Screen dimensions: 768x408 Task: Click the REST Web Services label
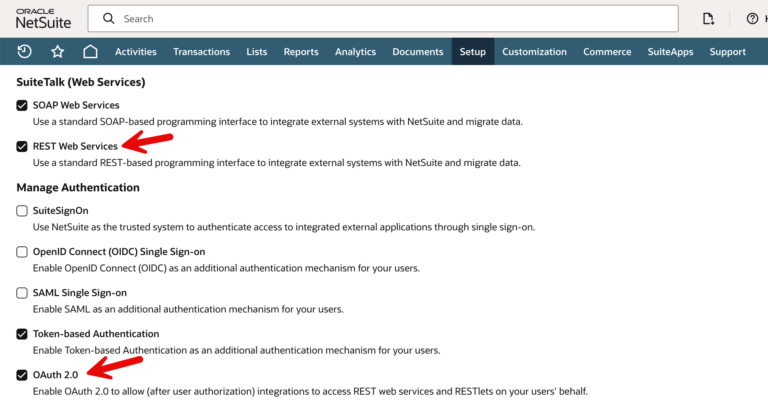coord(75,146)
